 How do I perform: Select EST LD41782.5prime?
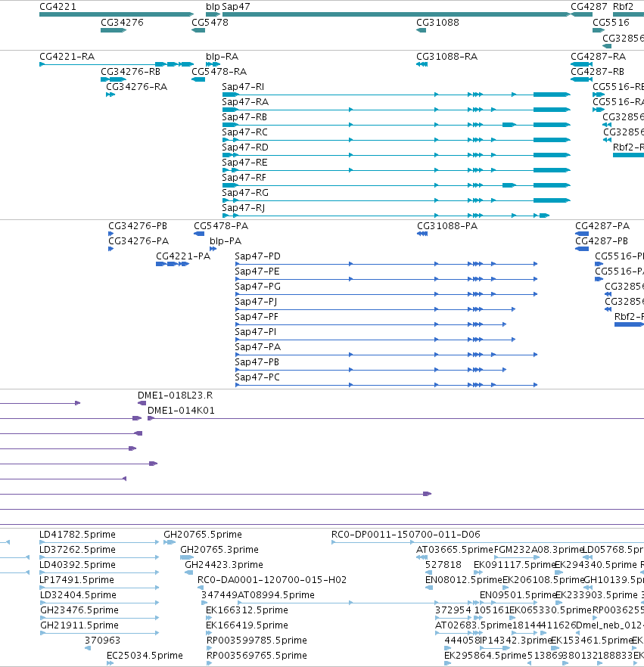(77, 534)
